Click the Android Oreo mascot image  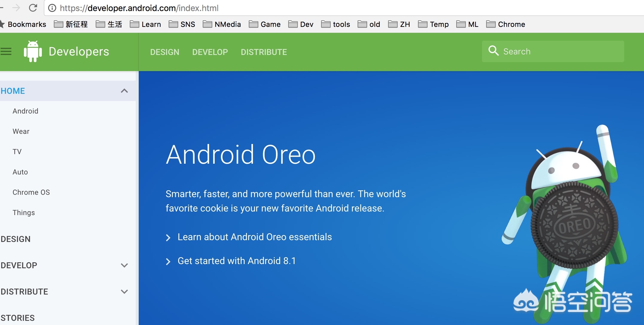pyautogui.click(x=565, y=224)
